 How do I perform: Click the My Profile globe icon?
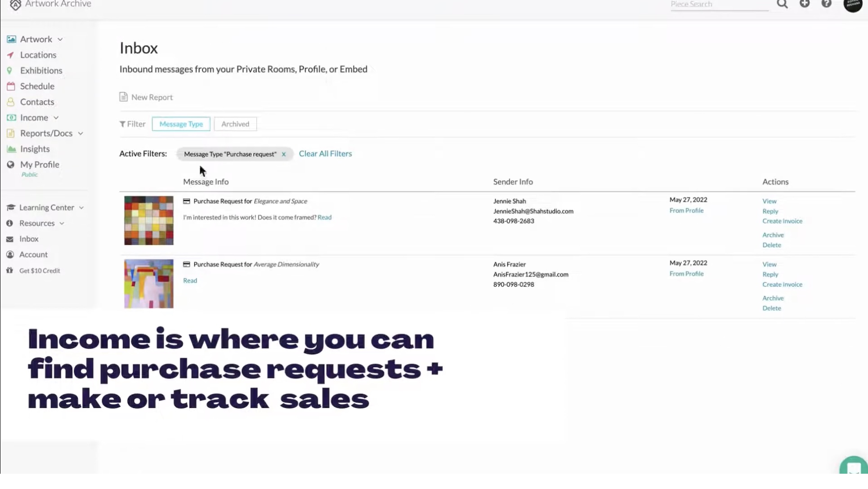pos(10,164)
